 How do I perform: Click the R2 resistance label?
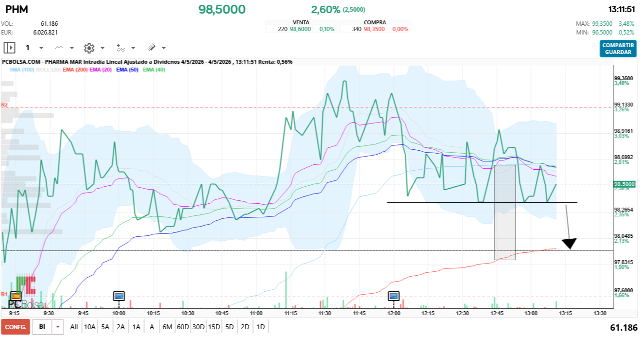coord(4,105)
